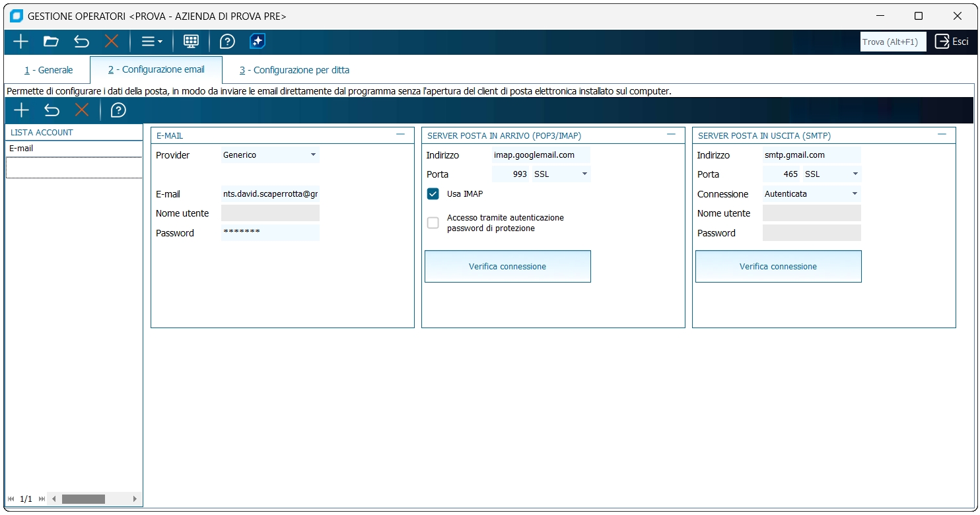This screenshot has width=980, height=515.
Task: Click the Undo arrow in the main toolbar
Action: tap(81, 42)
